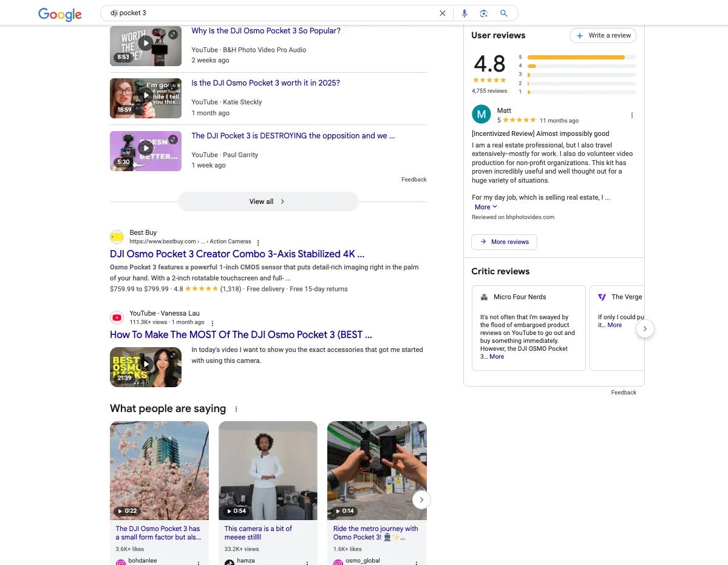Open 'Why Is the DJI Osmo Pocket 3 So Popular?' link
The image size is (728, 565).
(265, 30)
